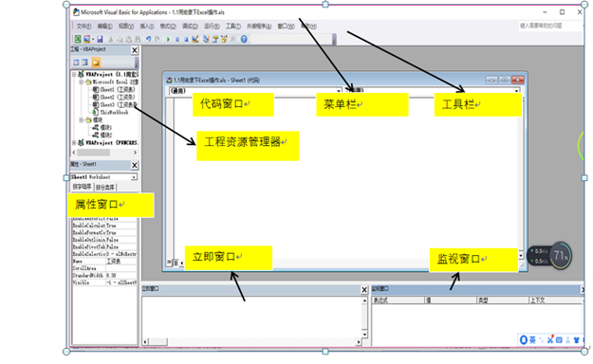
Task: Open the 窗口(W) menu
Action: tap(286, 27)
